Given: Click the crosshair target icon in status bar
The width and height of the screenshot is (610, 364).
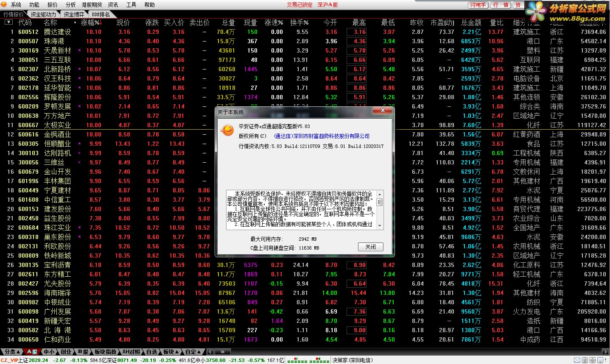Looking at the screenshot, I should [593, 360].
